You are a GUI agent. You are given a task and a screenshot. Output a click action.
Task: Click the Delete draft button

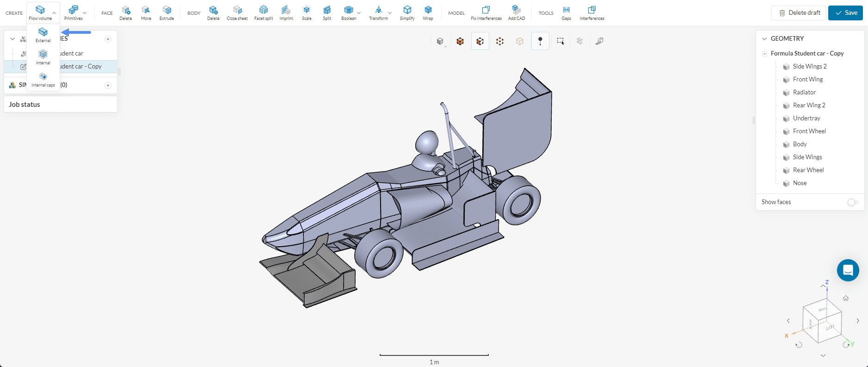[x=799, y=13]
